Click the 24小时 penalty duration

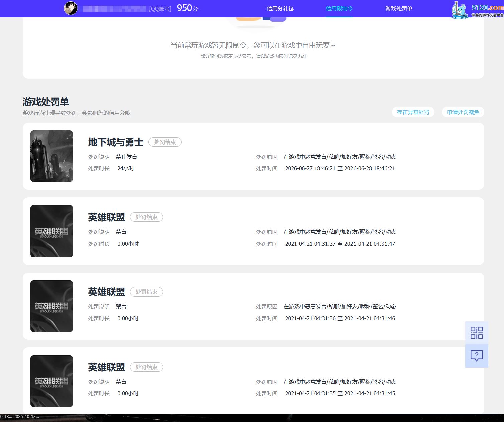point(126,168)
